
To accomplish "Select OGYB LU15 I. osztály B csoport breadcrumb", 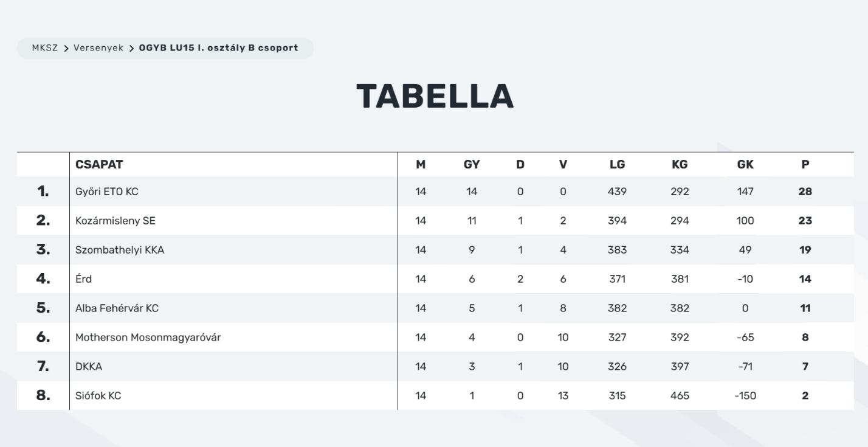I will (x=219, y=48).
